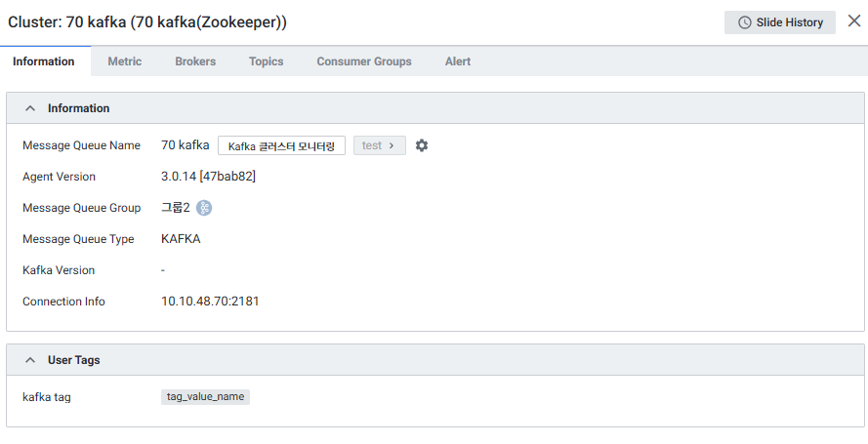Show the Alert tab

(458, 61)
